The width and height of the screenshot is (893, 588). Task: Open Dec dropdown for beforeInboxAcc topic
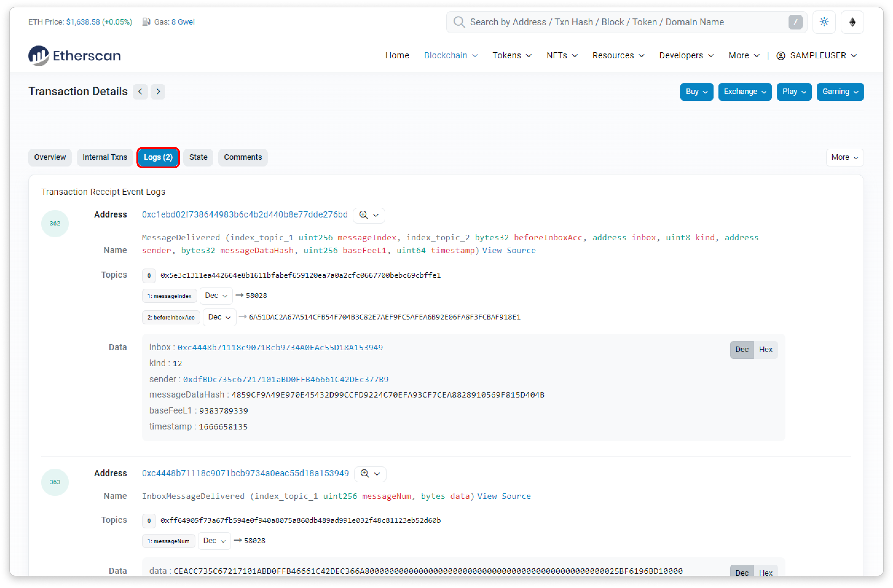coord(219,317)
